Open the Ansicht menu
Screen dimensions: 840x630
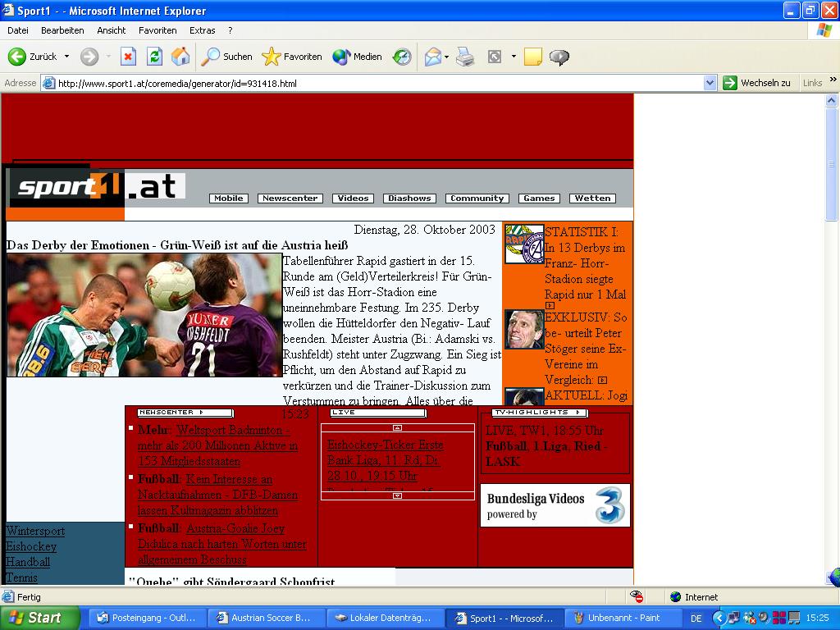pyautogui.click(x=112, y=30)
